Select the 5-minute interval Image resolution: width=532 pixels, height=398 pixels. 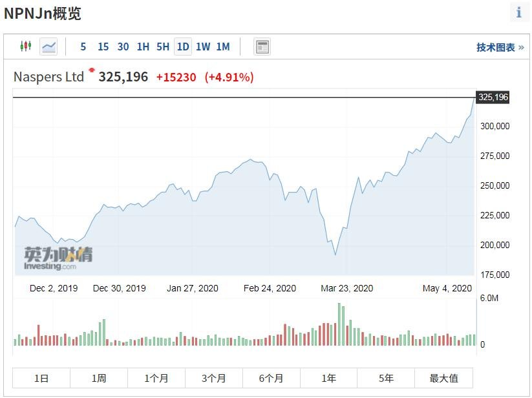83,47
